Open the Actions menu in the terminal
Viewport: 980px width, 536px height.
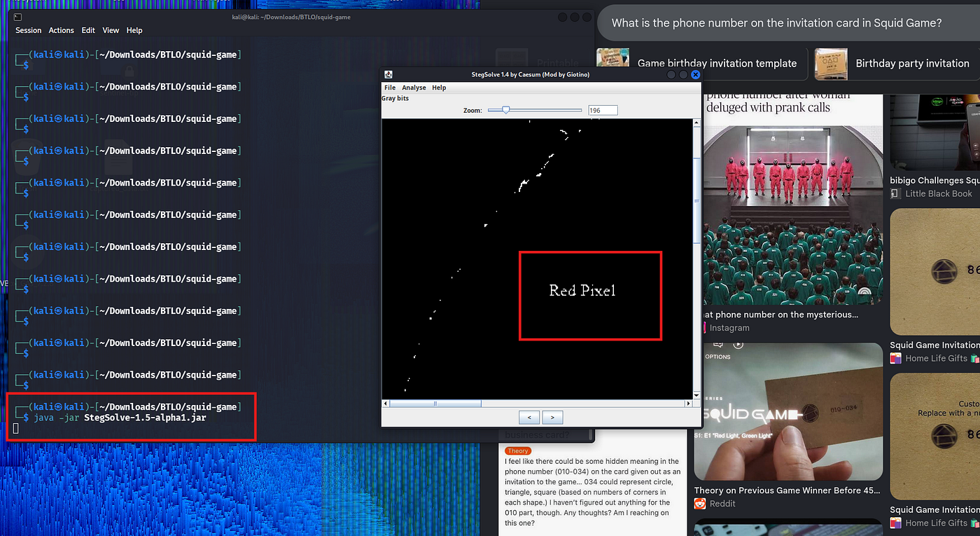point(61,31)
